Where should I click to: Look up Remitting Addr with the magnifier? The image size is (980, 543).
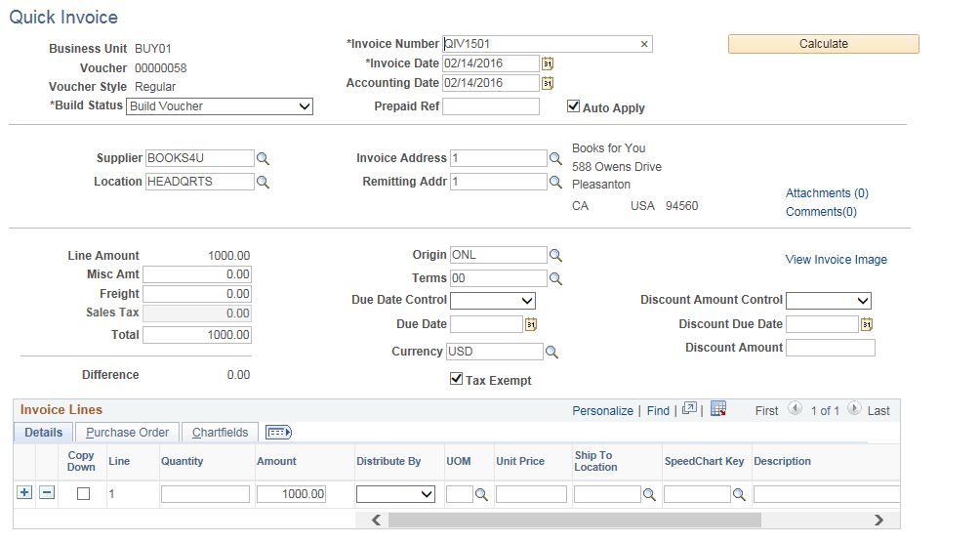555,182
